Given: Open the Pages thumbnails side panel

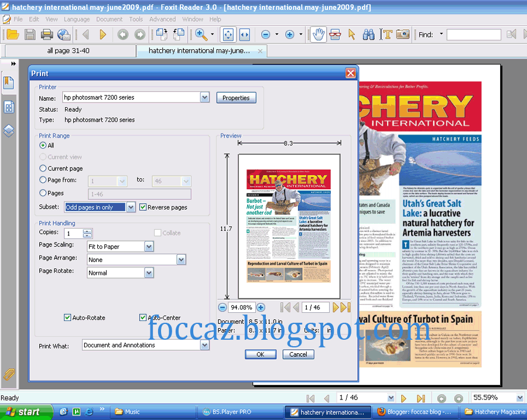Looking at the screenshot, I should (9, 107).
